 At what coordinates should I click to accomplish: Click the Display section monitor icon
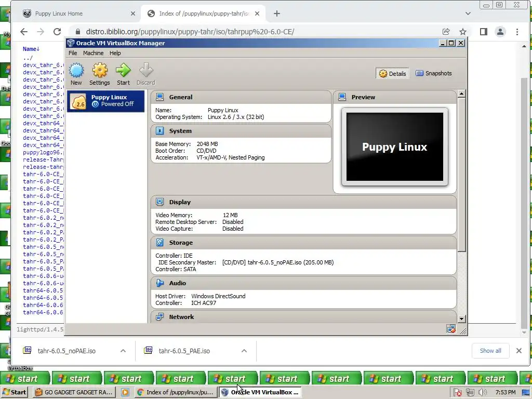[x=160, y=202]
